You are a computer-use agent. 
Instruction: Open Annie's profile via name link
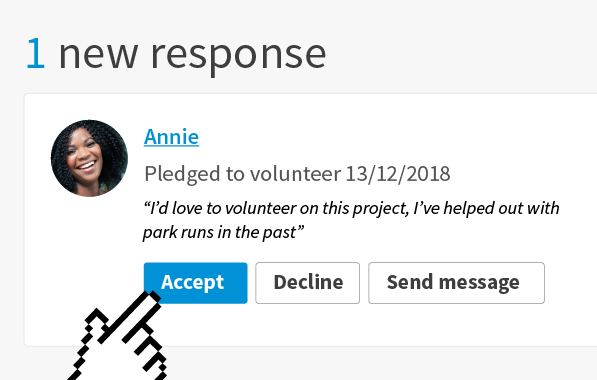point(171,137)
